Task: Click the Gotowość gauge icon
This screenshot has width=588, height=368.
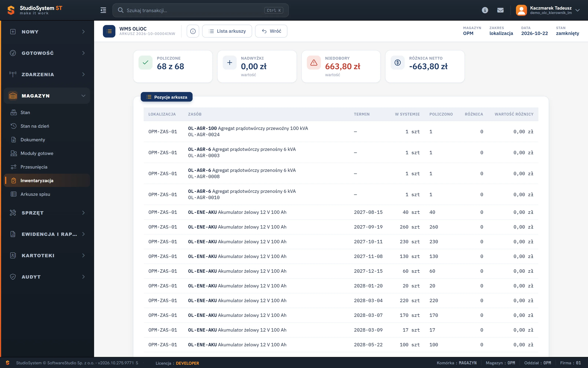Action: coord(13,53)
